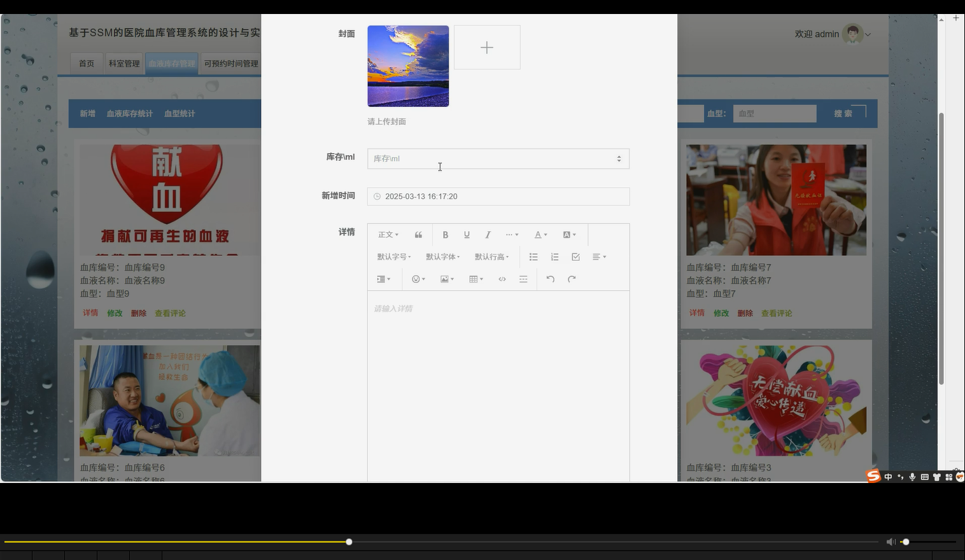
Task: Enable microphone voice input on Sogou bar
Action: 912,477
